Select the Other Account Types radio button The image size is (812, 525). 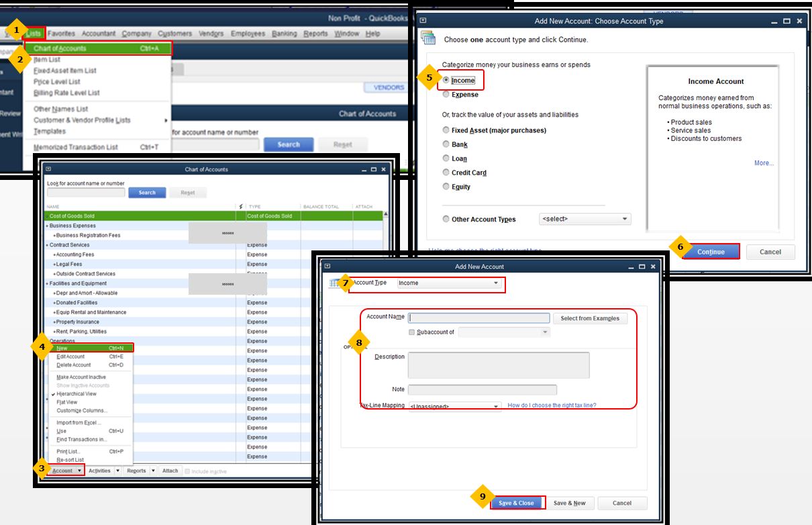(446, 219)
